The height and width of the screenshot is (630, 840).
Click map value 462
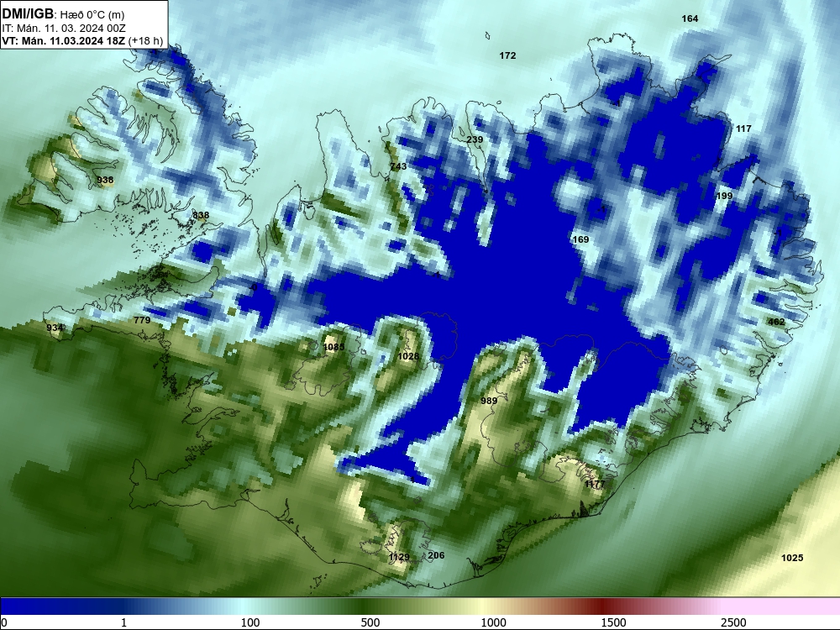(776, 322)
